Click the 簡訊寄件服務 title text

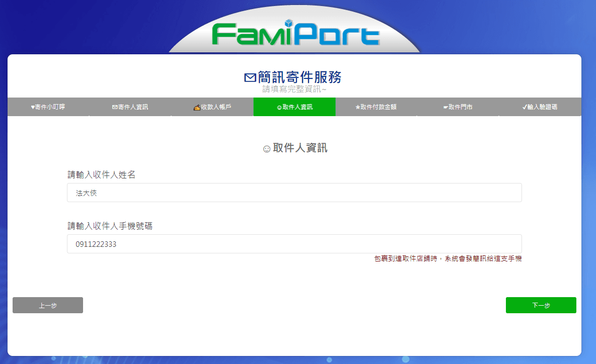click(x=300, y=77)
